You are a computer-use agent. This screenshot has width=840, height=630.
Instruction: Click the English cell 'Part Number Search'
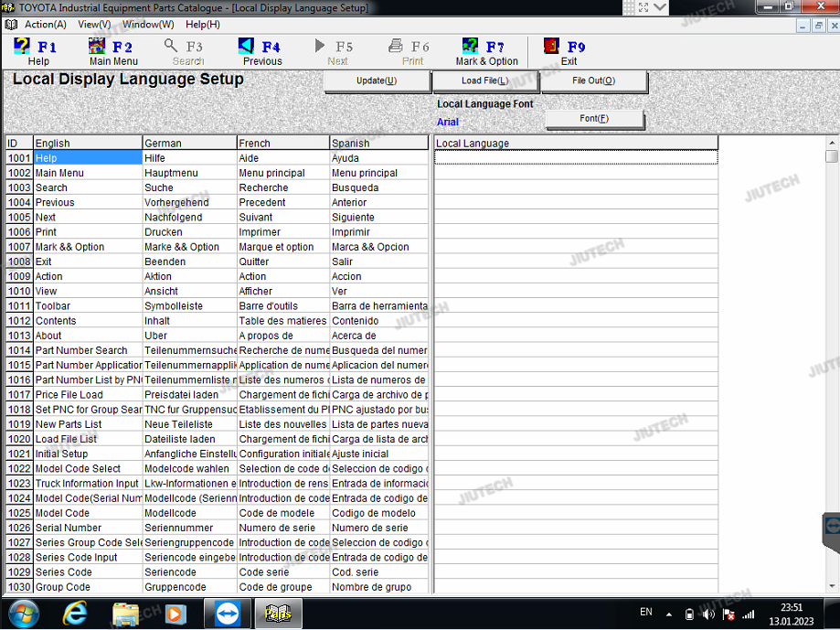88,350
